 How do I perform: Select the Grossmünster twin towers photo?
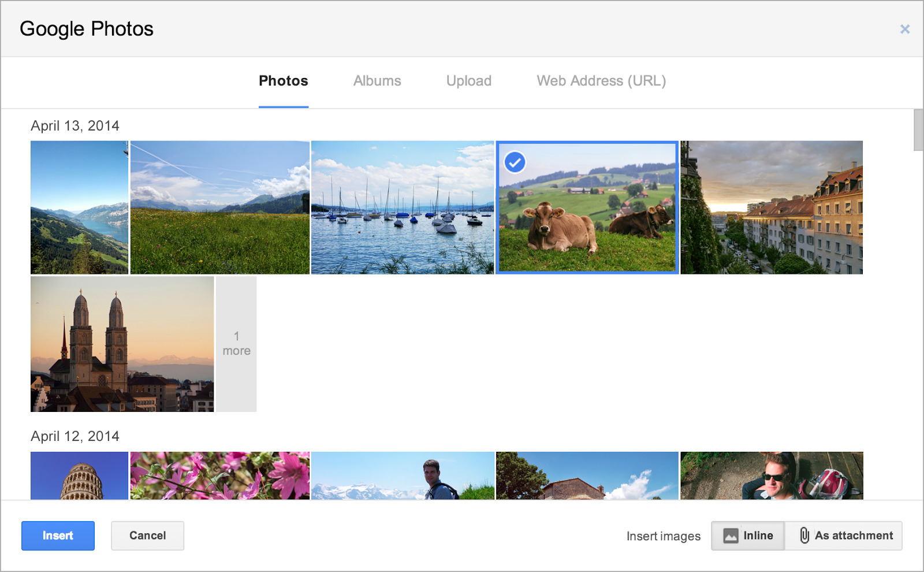(122, 344)
